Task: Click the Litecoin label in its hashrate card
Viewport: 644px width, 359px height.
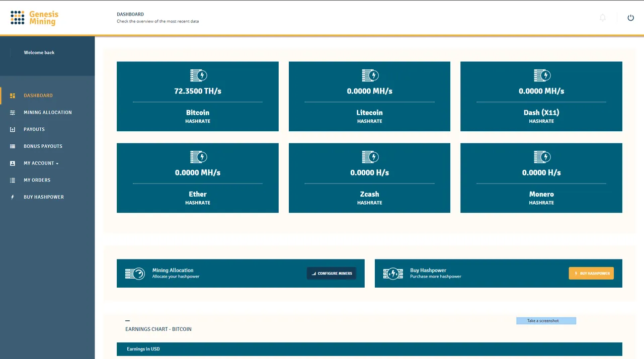Action: (370, 113)
